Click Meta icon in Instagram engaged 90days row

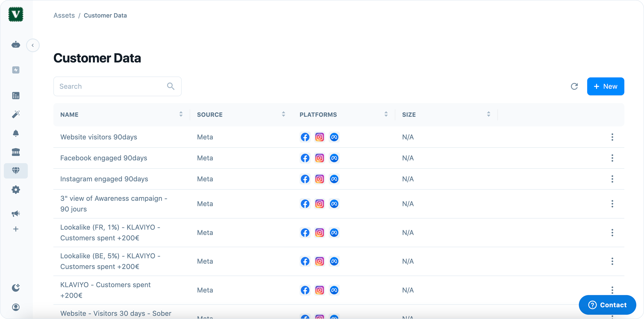point(334,179)
